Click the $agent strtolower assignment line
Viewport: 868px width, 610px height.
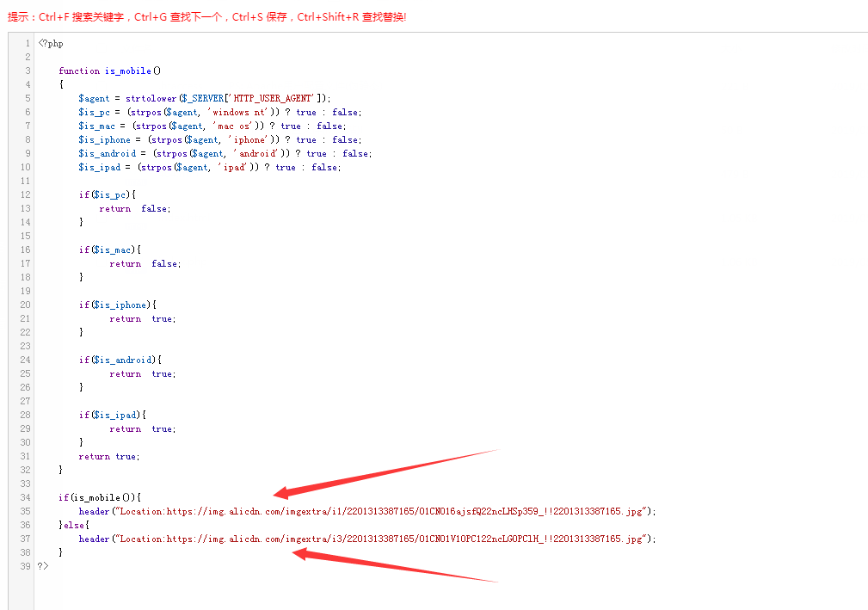[204, 98]
